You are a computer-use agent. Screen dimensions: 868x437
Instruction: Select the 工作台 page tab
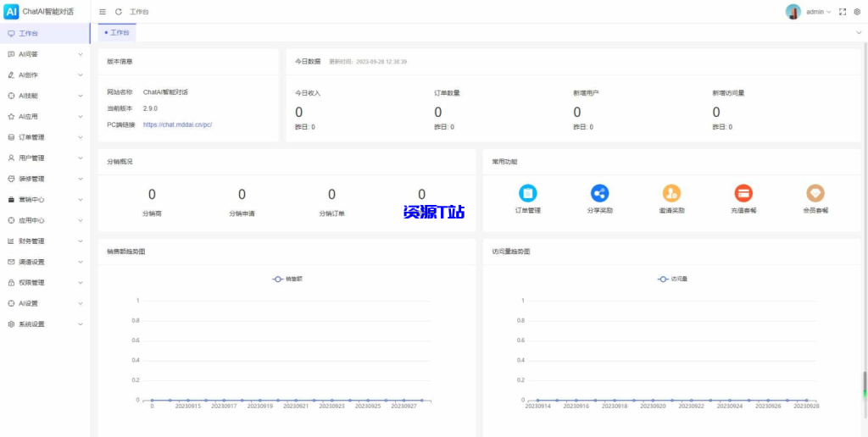click(117, 33)
